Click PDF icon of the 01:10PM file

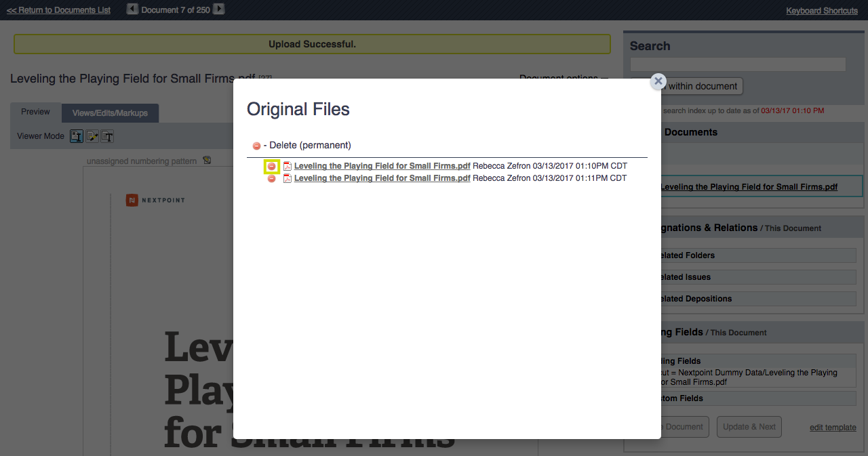tap(288, 166)
